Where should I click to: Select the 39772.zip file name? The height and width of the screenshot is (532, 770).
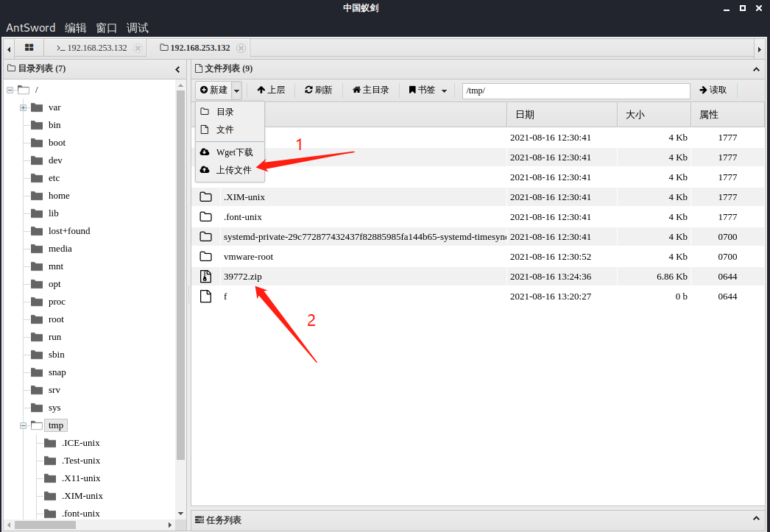[x=243, y=277]
